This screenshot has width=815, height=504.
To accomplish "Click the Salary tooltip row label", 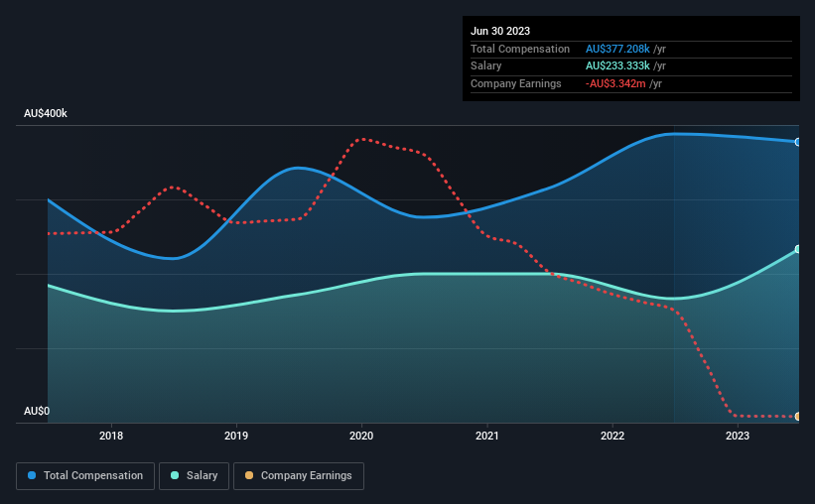I will click(486, 66).
